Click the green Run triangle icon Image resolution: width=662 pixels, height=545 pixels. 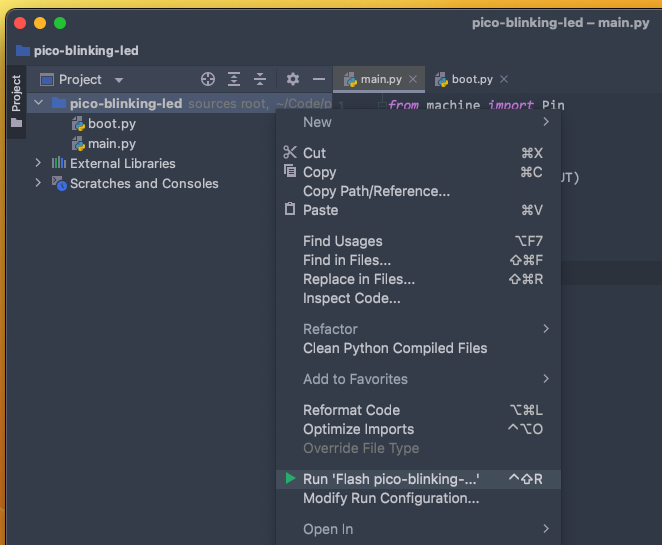[x=290, y=478]
